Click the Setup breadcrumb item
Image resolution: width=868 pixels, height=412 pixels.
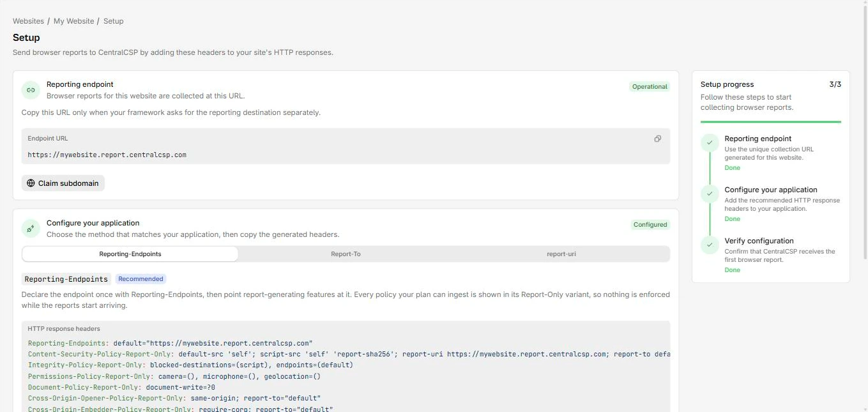point(113,21)
